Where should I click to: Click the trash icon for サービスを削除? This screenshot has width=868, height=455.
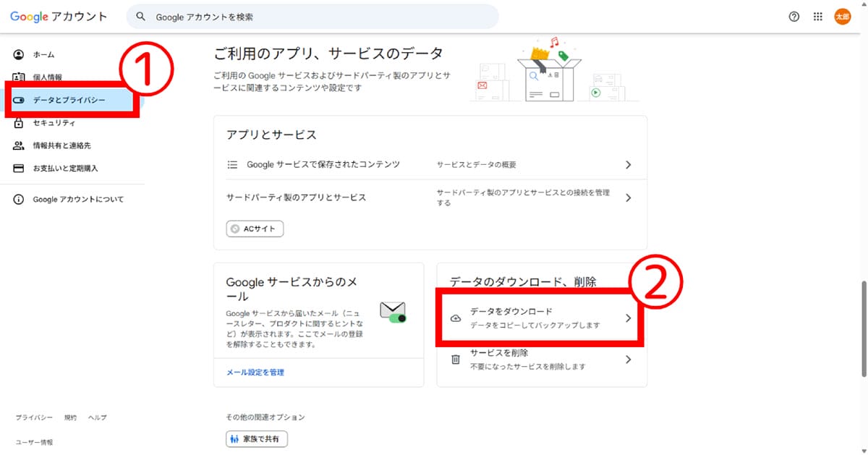point(456,360)
